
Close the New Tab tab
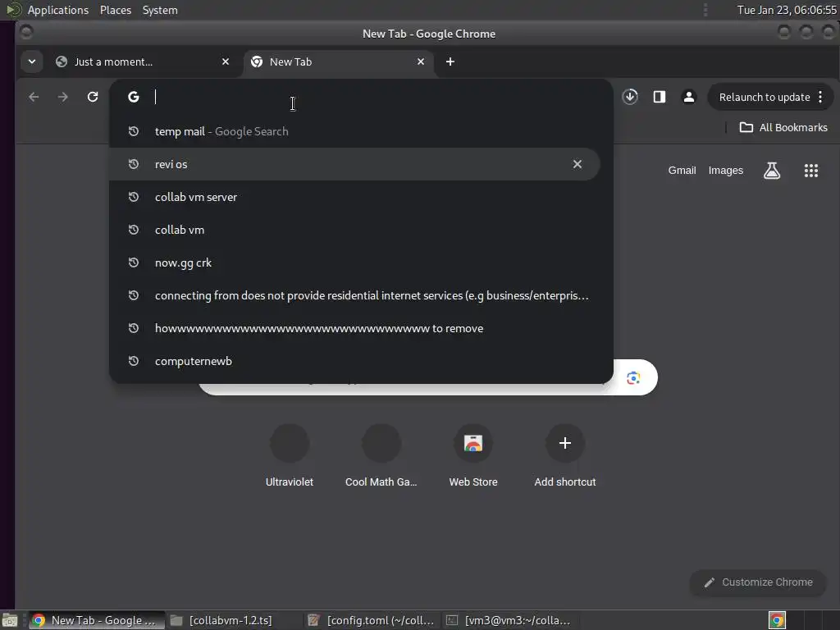421,62
